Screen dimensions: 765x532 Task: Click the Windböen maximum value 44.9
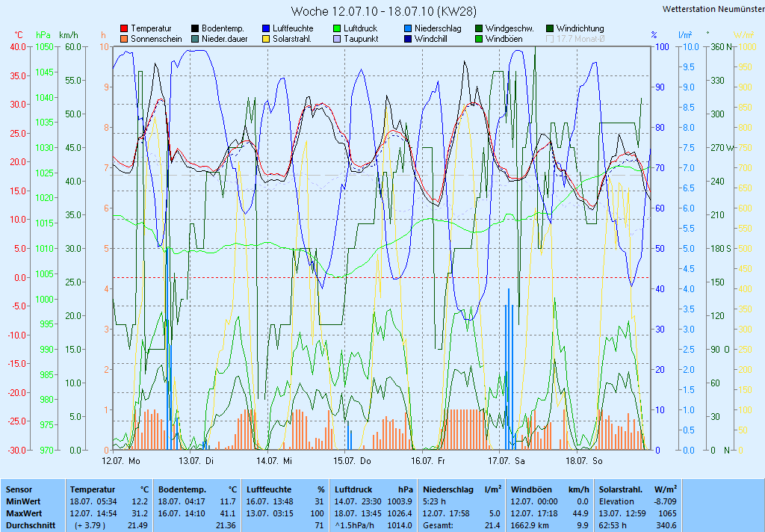pyautogui.click(x=580, y=514)
